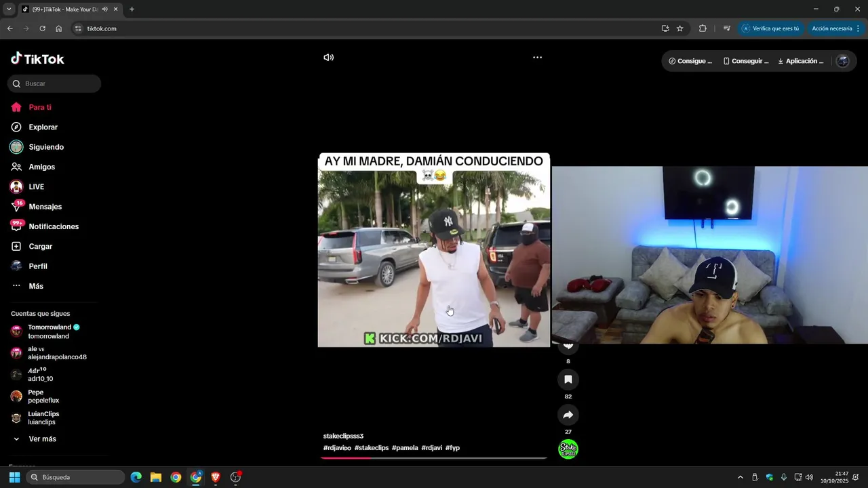Show hidden system tray icons
The image size is (868, 488).
pos(740,477)
